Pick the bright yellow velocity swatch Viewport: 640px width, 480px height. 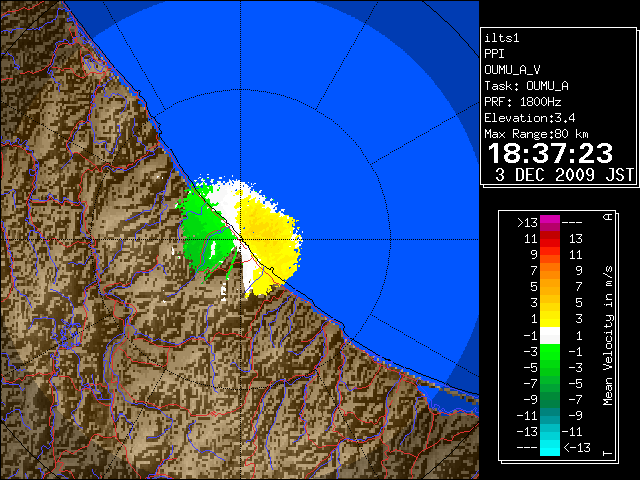click(x=550, y=323)
